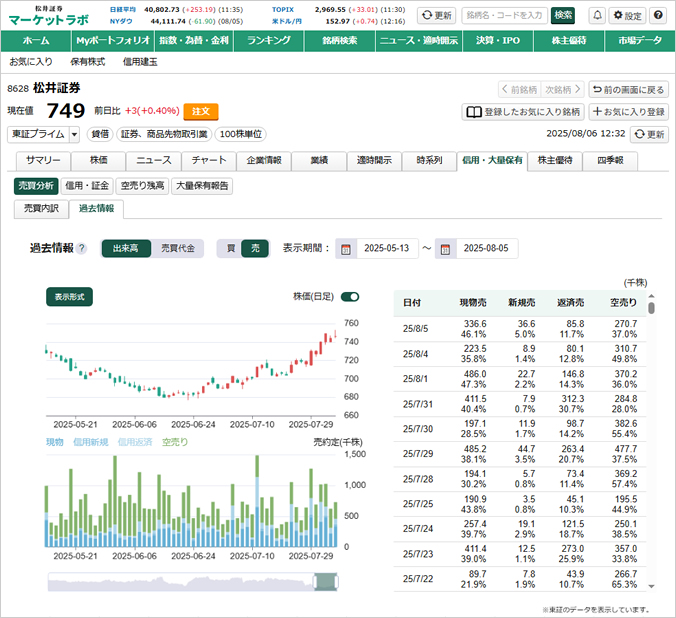Toggle the 株価(日足) switch
Image resolution: width=676 pixels, height=618 pixels.
(350, 297)
